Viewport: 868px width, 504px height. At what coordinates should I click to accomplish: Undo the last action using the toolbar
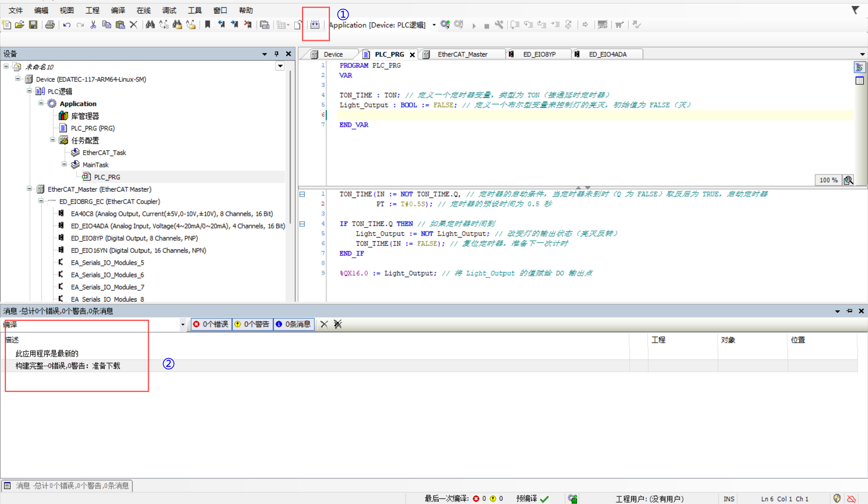click(67, 25)
